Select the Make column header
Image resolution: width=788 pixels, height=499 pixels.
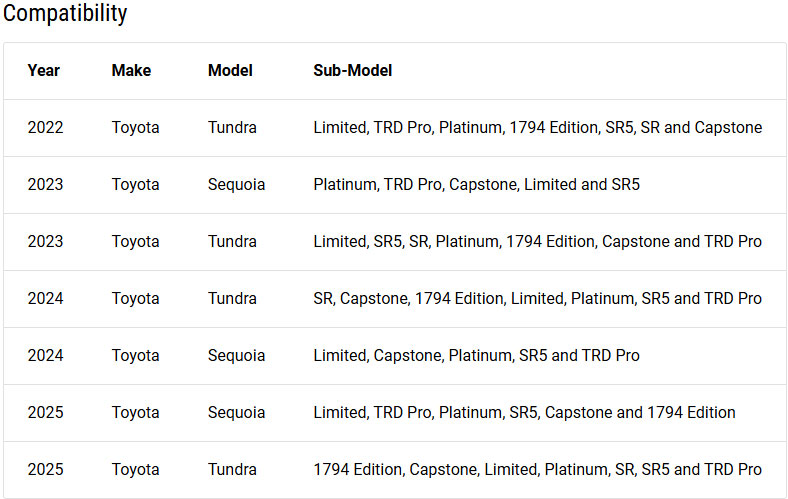[x=131, y=70]
